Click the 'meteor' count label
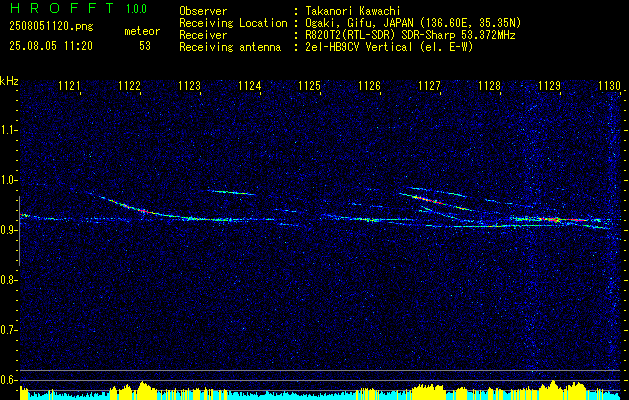This screenshot has height=400, width=629. tap(142, 31)
